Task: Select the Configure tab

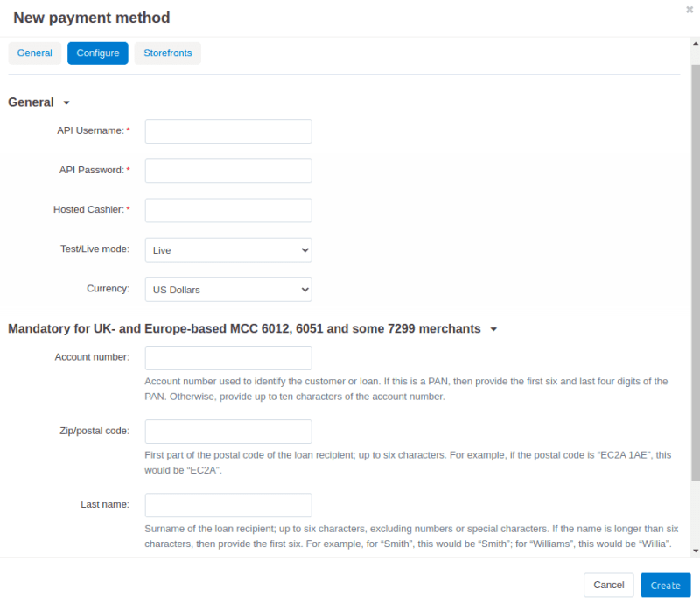Action: click(x=98, y=53)
